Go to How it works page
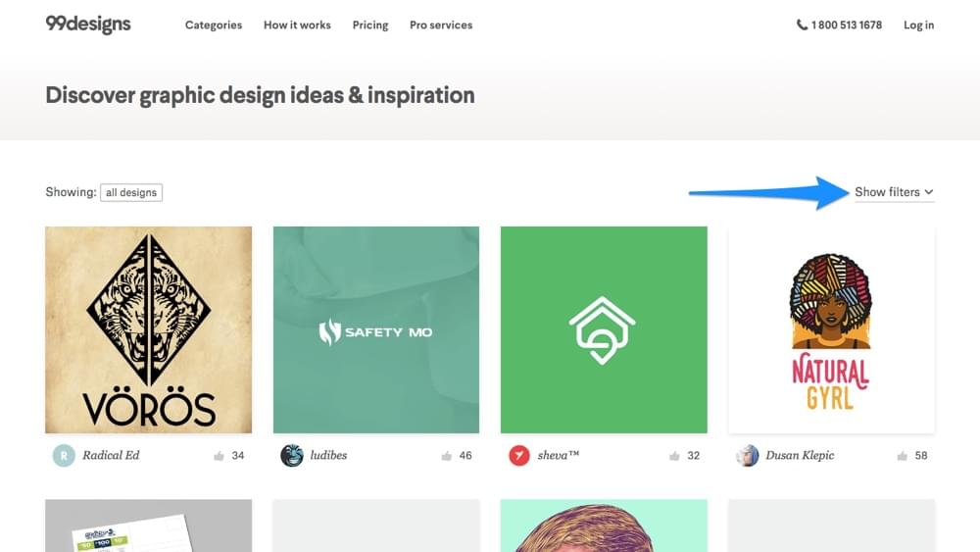 [x=297, y=25]
